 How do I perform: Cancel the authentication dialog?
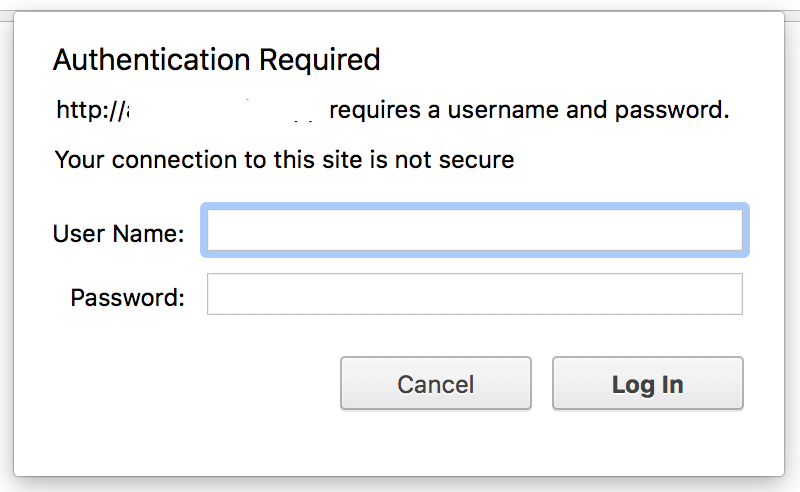(436, 383)
